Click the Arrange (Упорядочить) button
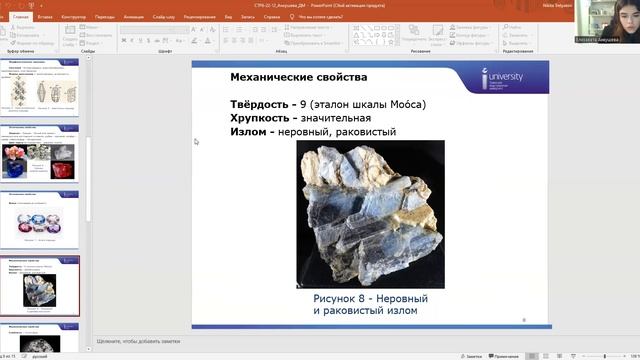640x360 pixels. [x=414, y=35]
